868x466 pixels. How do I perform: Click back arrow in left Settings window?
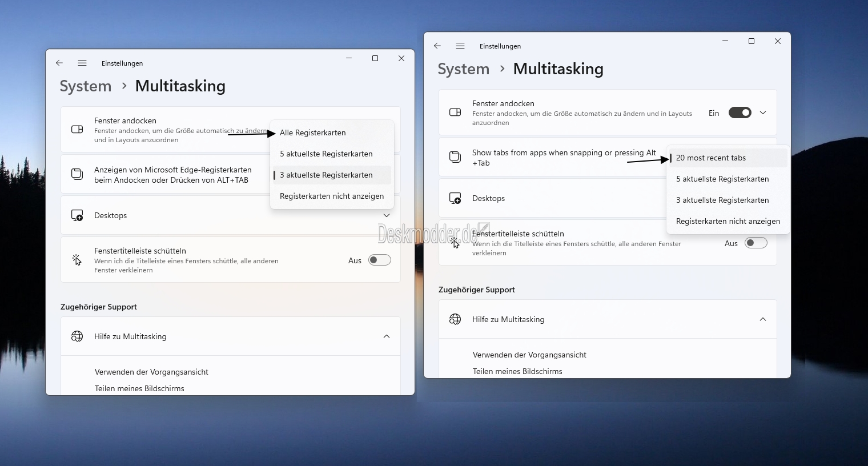tap(59, 63)
